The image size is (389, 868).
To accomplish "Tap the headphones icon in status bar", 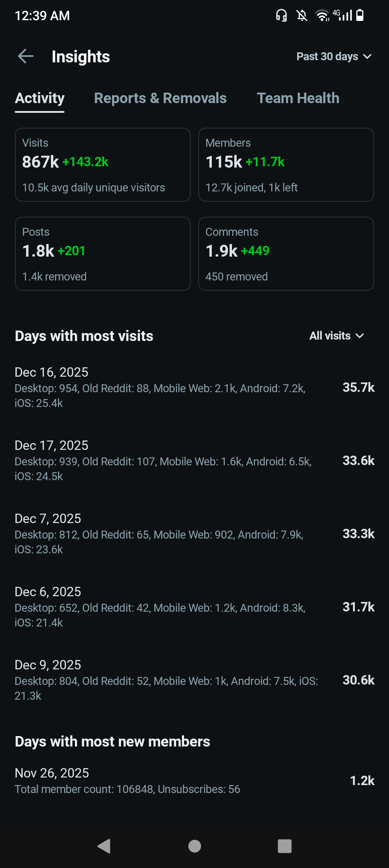I will pos(281,15).
